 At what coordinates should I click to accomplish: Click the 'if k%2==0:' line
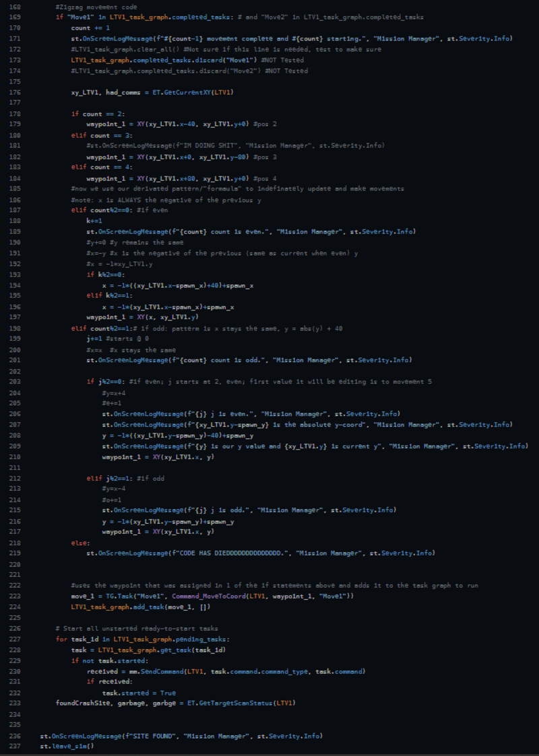pos(106,275)
